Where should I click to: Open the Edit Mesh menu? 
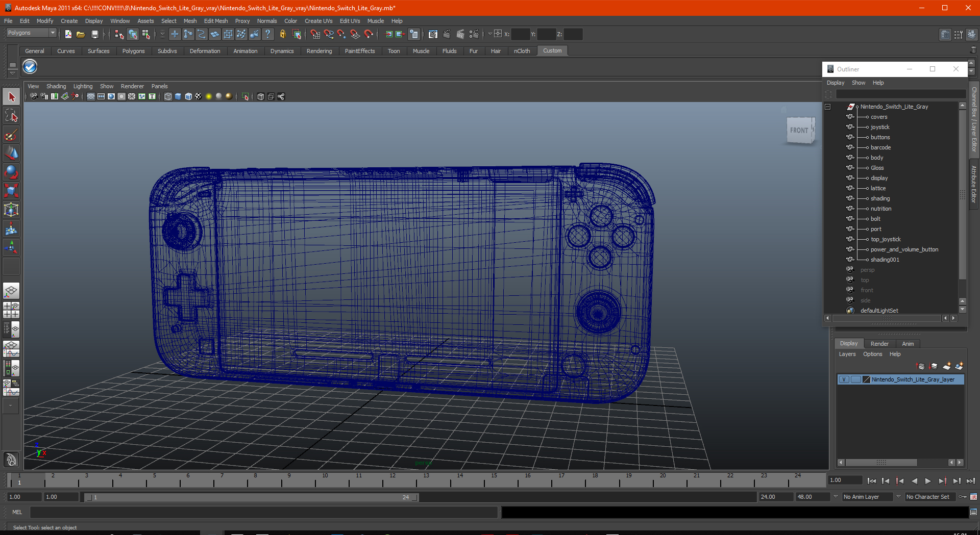[216, 21]
